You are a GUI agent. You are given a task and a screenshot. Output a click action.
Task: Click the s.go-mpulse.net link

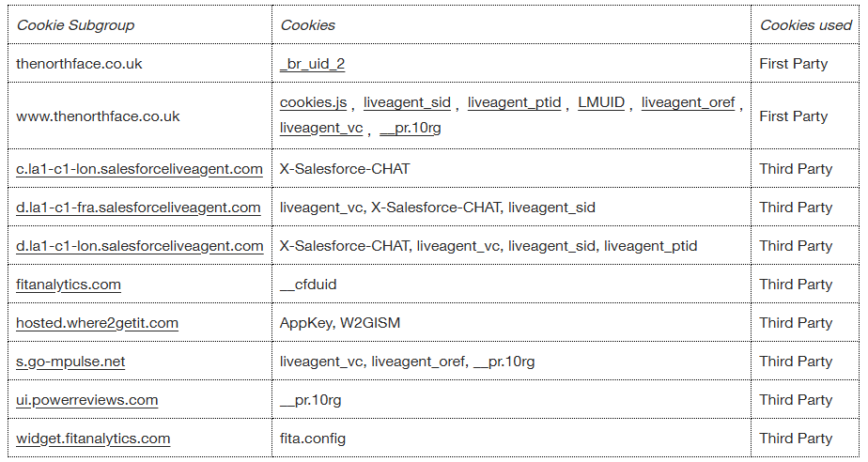70,362
